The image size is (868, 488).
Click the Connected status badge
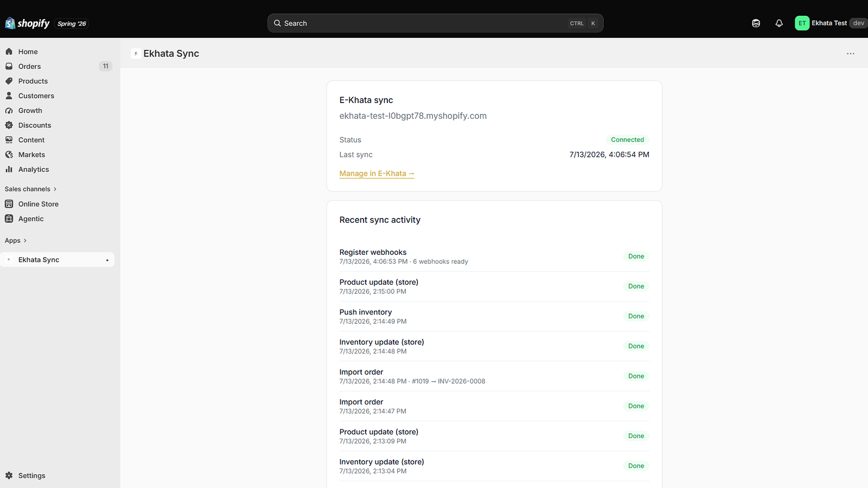tap(628, 139)
